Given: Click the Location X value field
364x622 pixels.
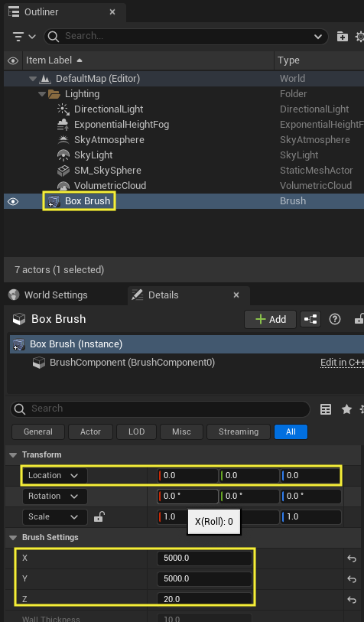Looking at the screenshot, I should coord(188,476).
